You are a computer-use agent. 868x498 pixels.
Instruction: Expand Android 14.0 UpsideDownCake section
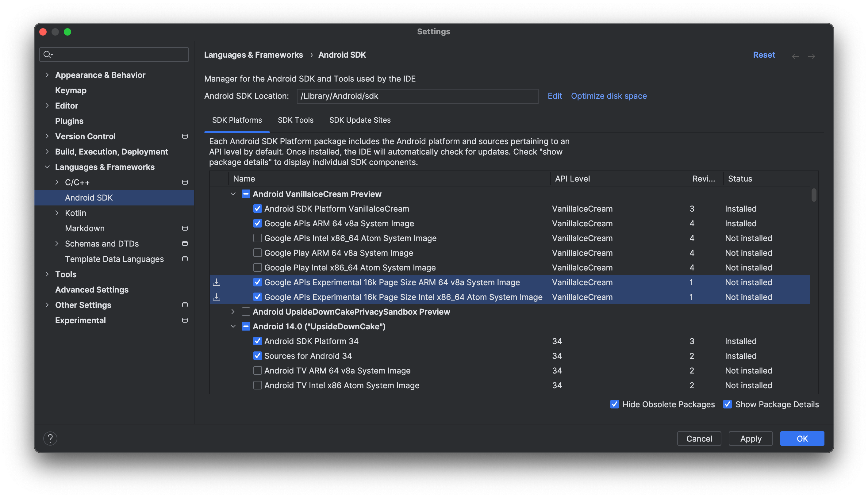[233, 327]
